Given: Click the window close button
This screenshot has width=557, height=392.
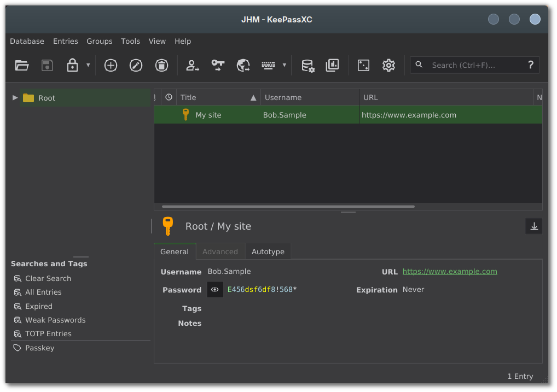Looking at the screenshot, I should [x=535, y=19].
